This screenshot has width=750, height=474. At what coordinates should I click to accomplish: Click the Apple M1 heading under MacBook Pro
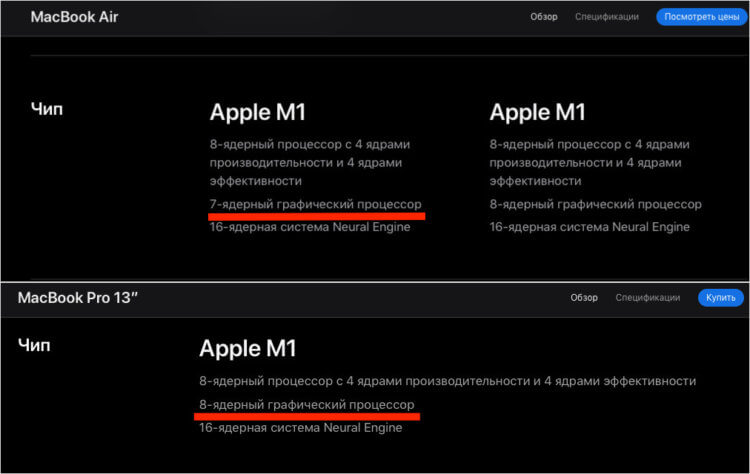(248, 349)
